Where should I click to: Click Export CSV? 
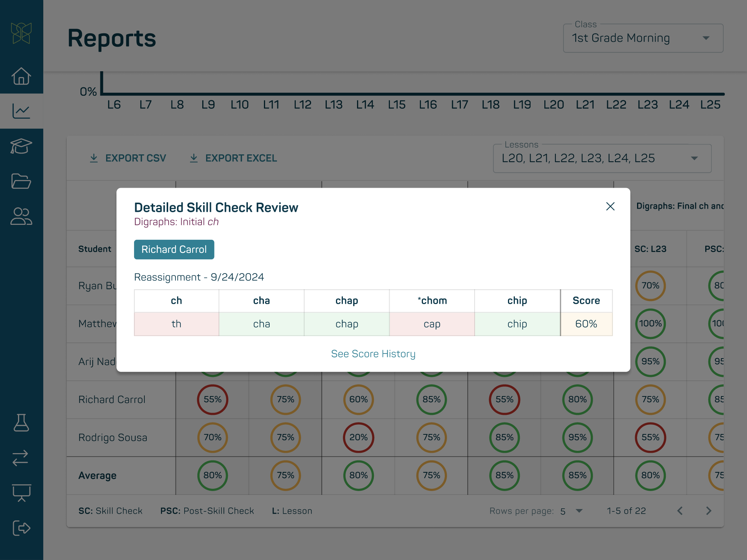[128, 158]
